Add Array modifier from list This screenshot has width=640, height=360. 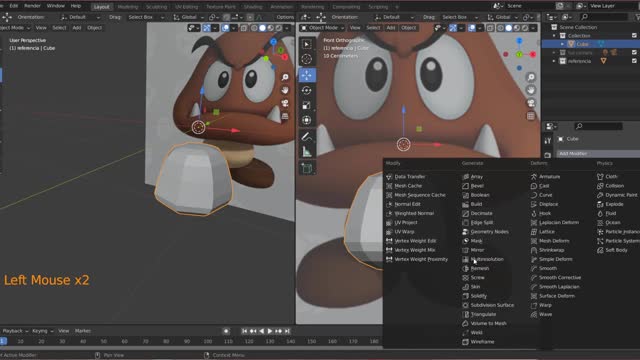pos(472,177)
